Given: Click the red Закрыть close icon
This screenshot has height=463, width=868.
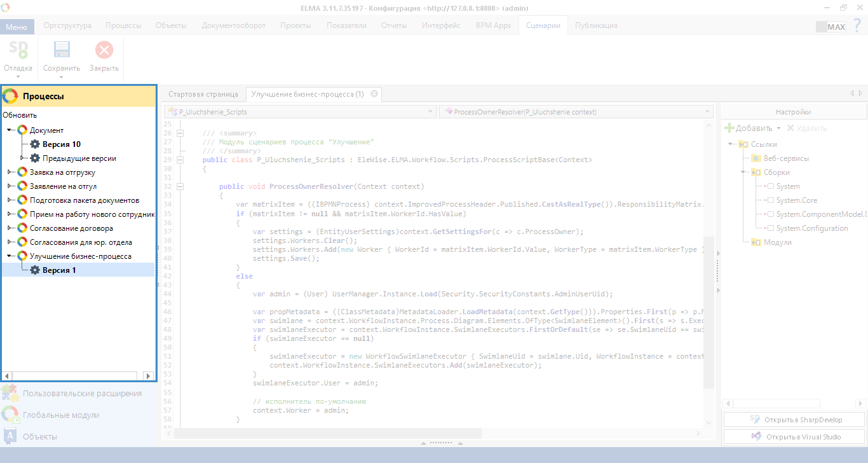Looking at the screenshot, I should 104,51.
